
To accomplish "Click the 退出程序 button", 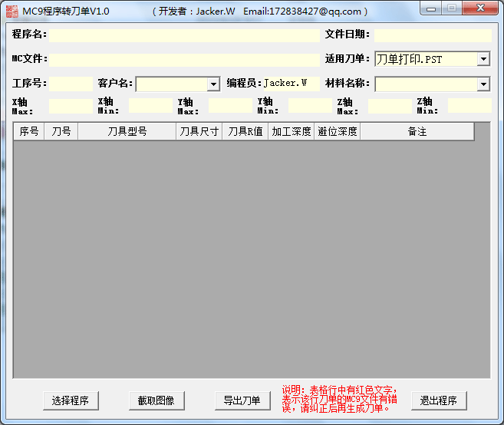I will click(439, 400).
